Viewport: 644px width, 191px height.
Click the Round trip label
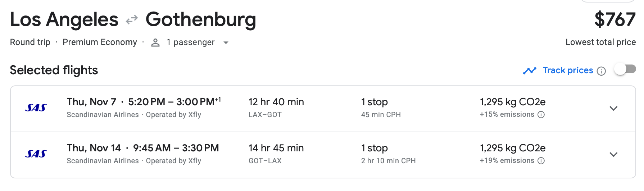(30, 42)
